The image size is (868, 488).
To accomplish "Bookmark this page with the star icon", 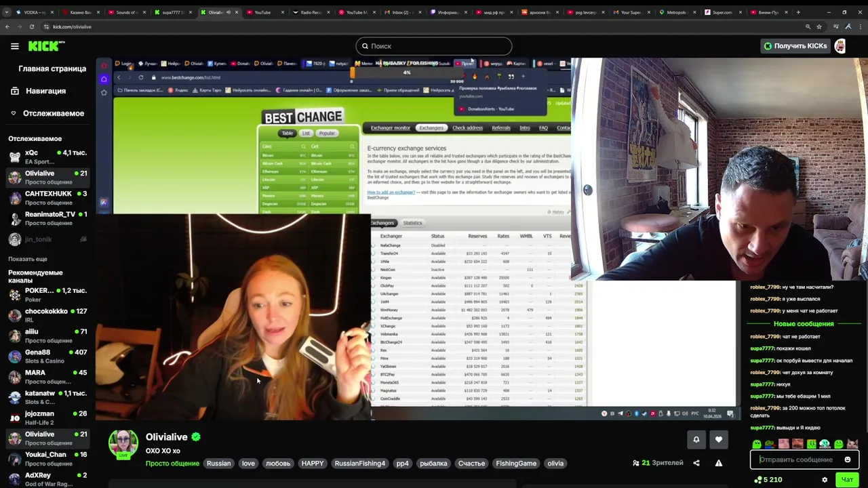I will (818, 26).
